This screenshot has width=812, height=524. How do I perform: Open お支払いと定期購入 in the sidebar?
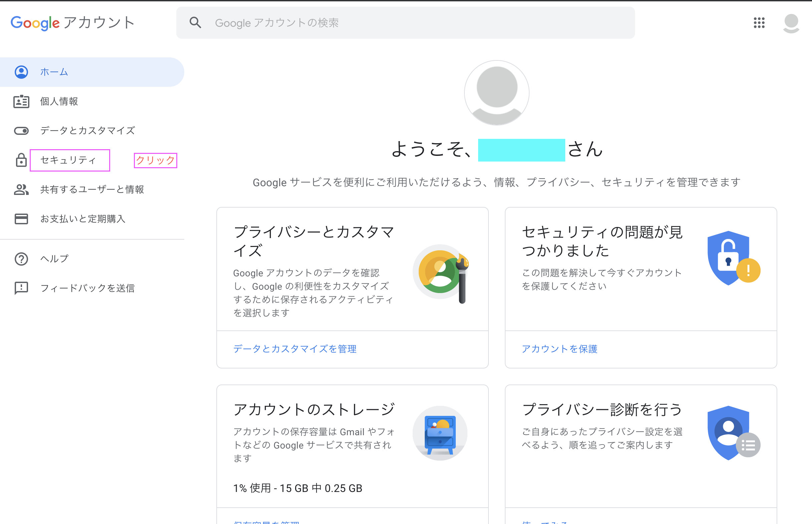(x=92, y=219)
